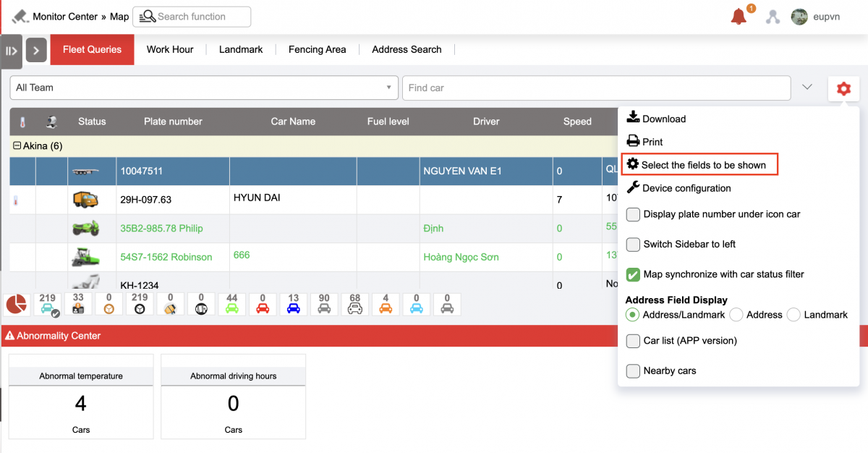
Task: Click the right arrow panel toggle button
Action: (36, 51)
